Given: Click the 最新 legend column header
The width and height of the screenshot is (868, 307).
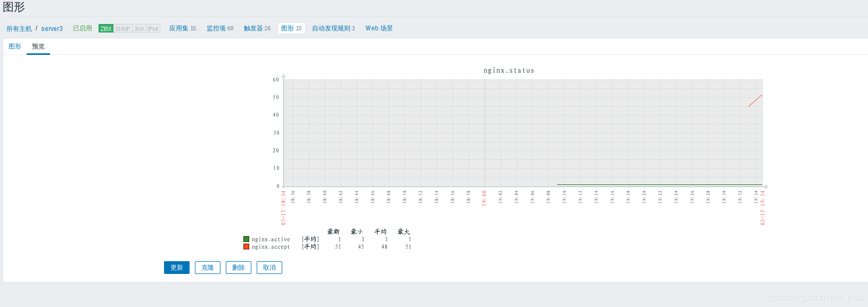Looking at the screenshot, I should coord(333,232).
